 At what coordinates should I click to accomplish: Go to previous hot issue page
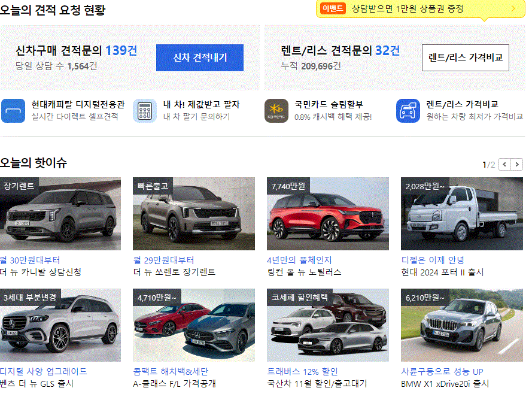504,164
